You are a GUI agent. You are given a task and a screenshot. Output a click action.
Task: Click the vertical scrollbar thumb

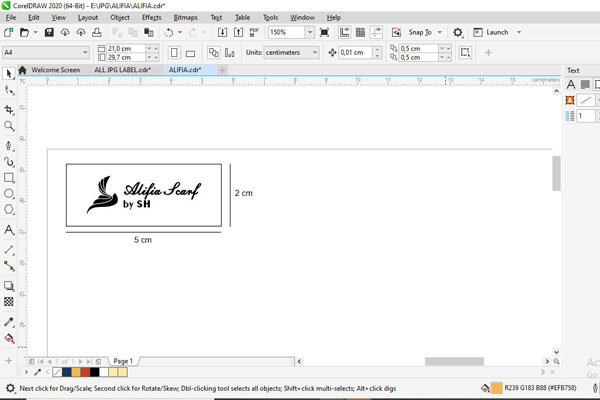556,173
